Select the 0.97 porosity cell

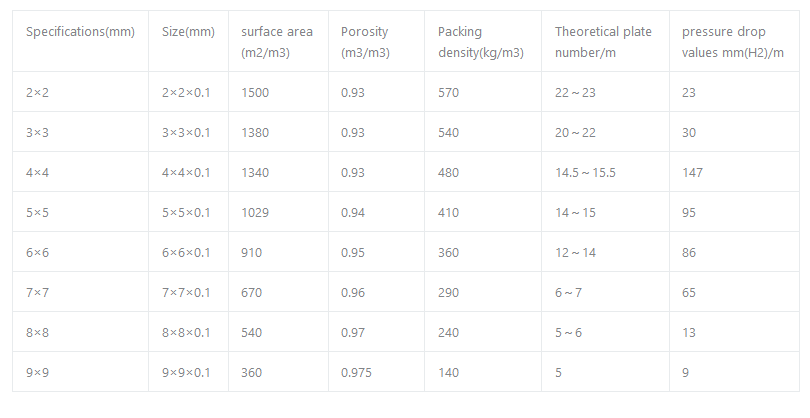pyautogui.click(x=353, y=332)
